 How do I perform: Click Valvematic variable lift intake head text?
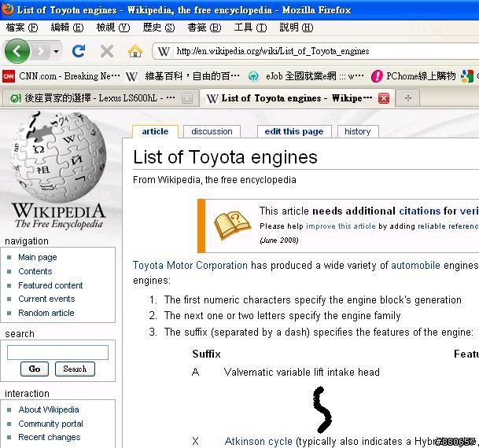coord(302,372)
